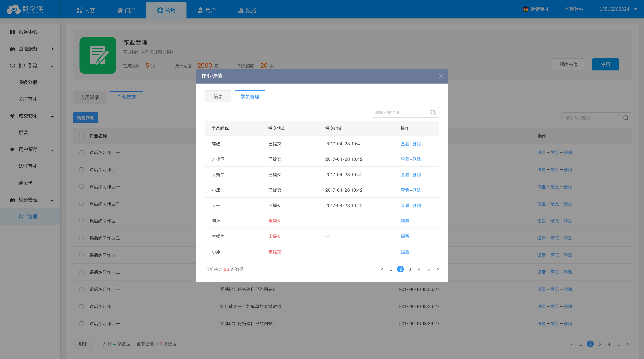
Task: Go to previous page in background pagination
Action: click(x=572, y=344)
